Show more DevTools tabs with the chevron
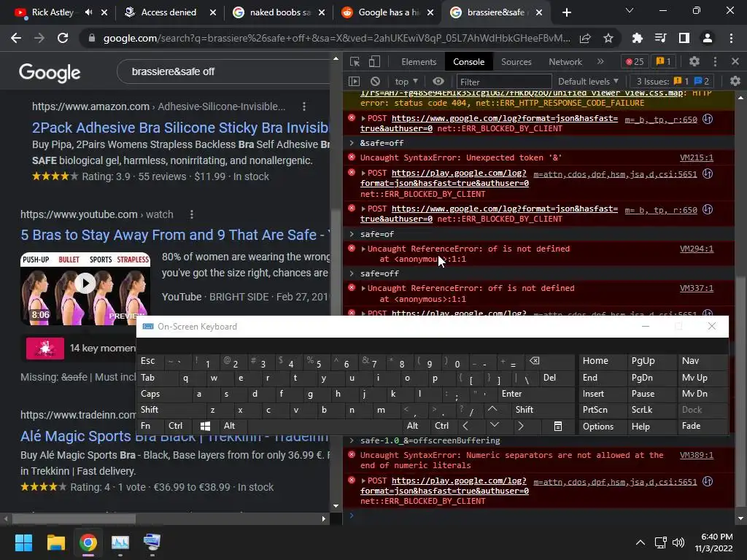 click(x=600, y=61)
